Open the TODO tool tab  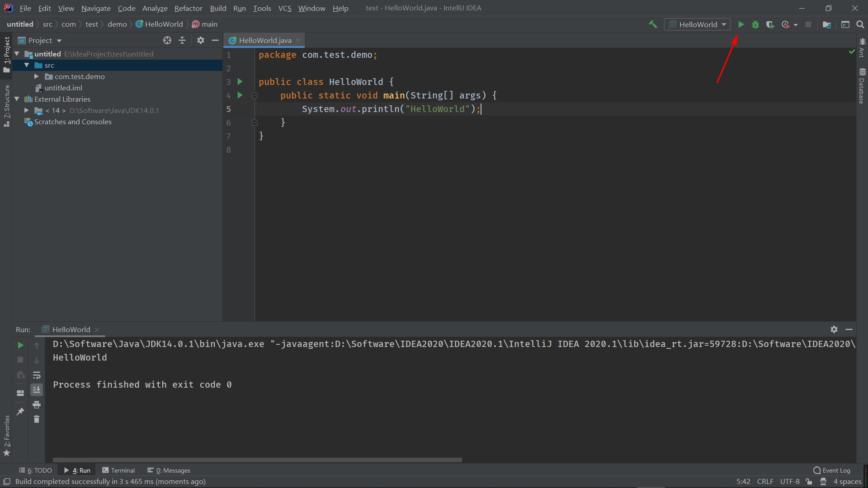[x=35, y=470]
